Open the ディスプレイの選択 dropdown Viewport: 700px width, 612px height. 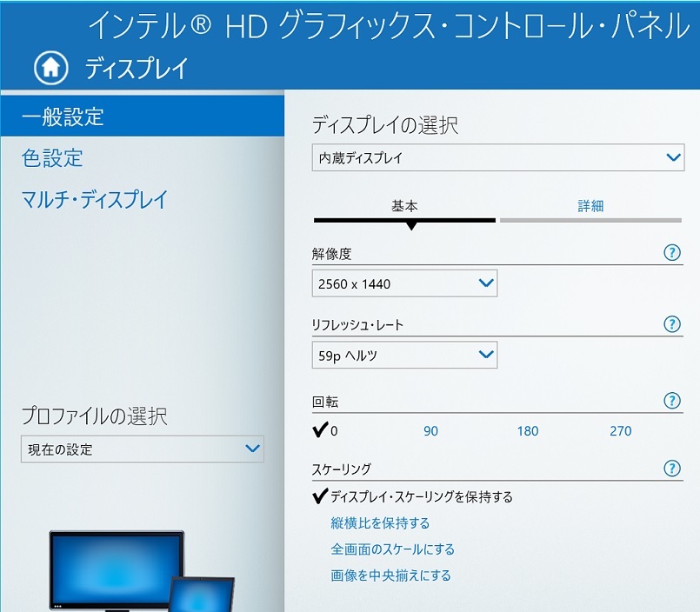point(497,157)
